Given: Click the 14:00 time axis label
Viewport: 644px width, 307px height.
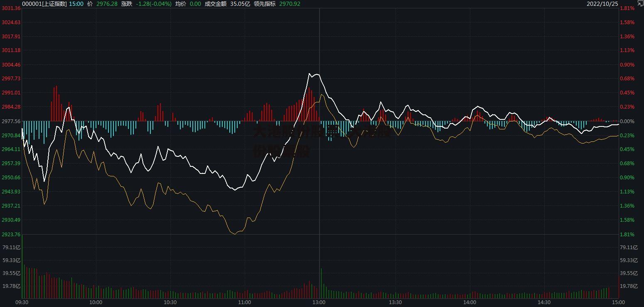Looking at the screenshot, I should [x=469, y=302].
